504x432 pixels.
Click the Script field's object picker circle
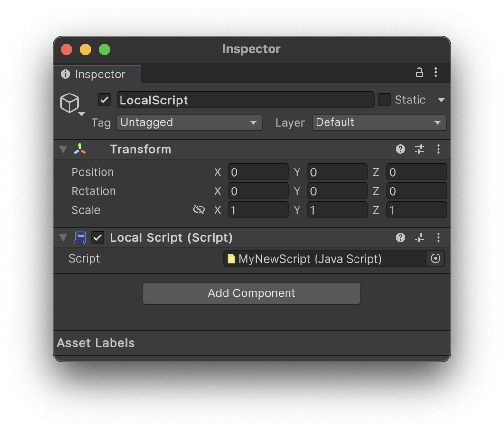tap(436, 259)
